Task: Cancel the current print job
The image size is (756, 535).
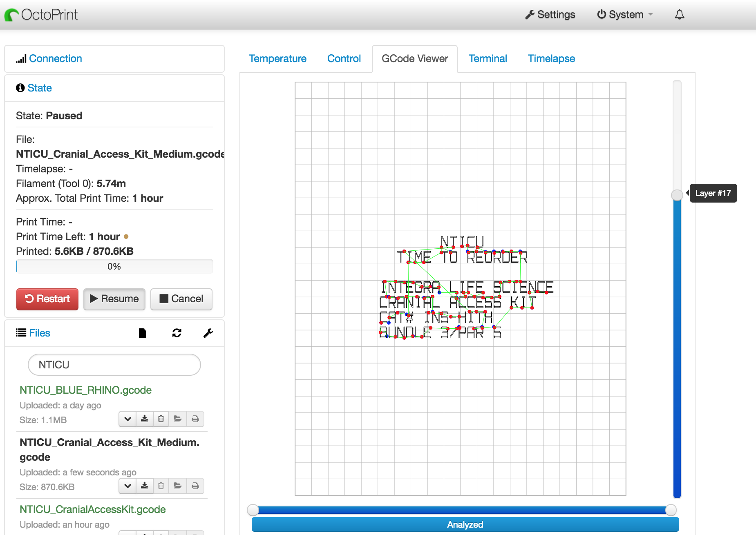Action: [x=181, y=299]
